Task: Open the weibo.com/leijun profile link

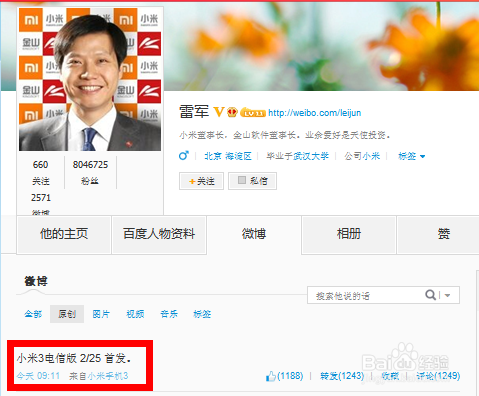Action: 315,113
